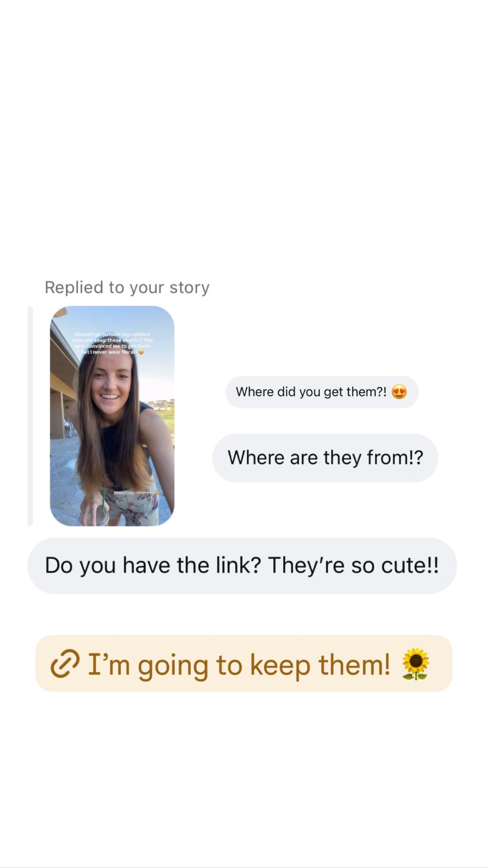Tap the plastic drink cup in story
The width and height of the screenshot is (488, 868).
point(102,515)
